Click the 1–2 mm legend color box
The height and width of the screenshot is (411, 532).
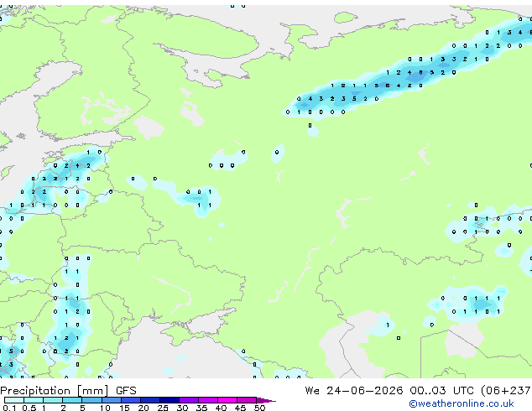53,400
